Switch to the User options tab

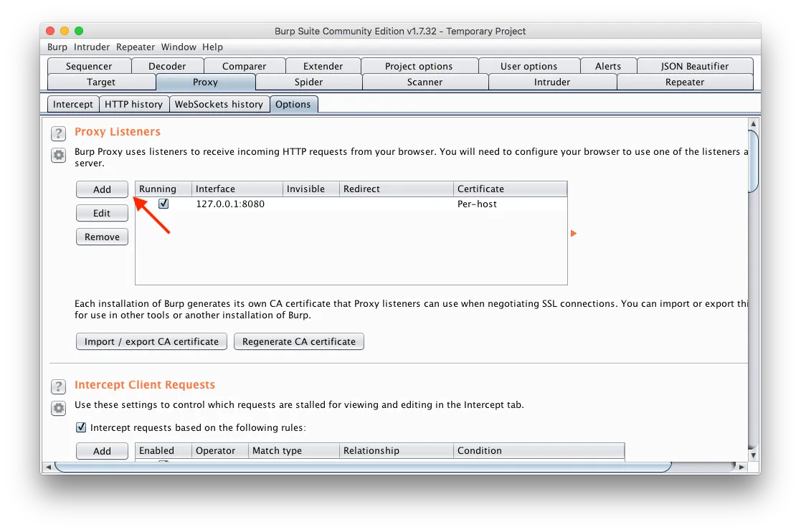click(x=529, y=66)
